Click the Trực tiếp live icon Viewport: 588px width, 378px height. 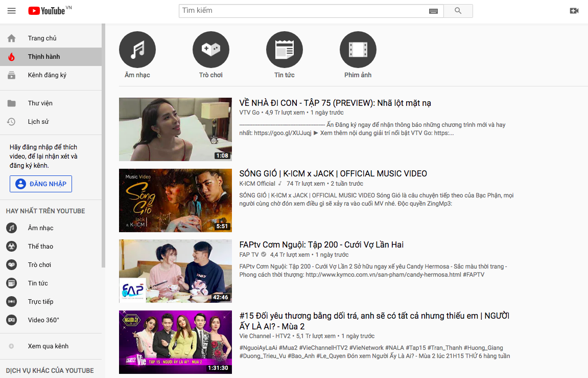pyautogui.click(x=12, y=301)
